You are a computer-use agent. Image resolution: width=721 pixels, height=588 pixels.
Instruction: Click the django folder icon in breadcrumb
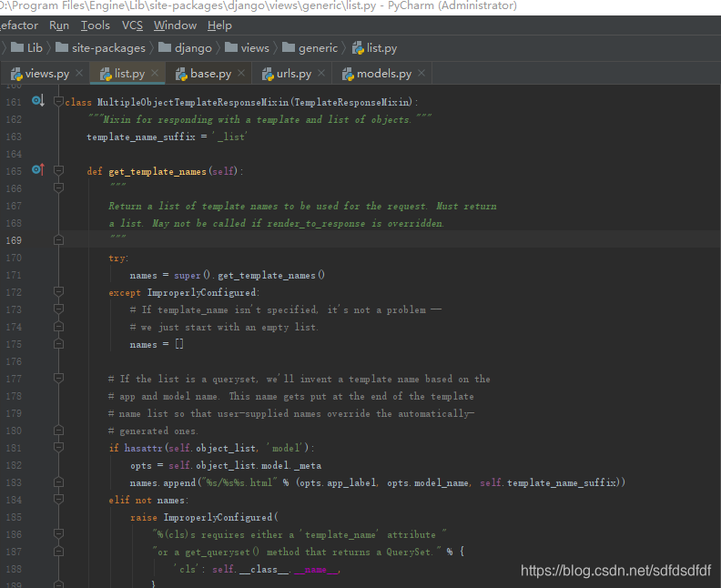(165, 47)
